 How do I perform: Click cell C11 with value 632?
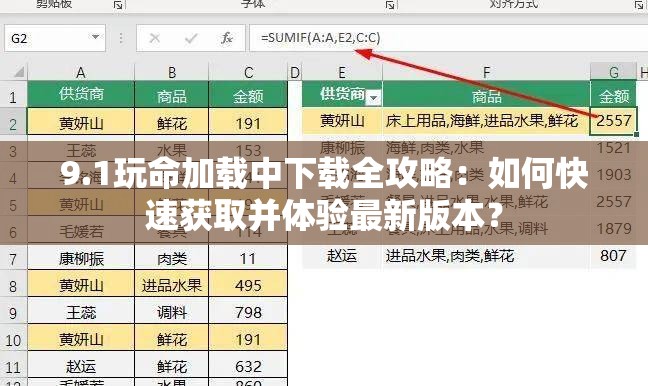point(248,365)
